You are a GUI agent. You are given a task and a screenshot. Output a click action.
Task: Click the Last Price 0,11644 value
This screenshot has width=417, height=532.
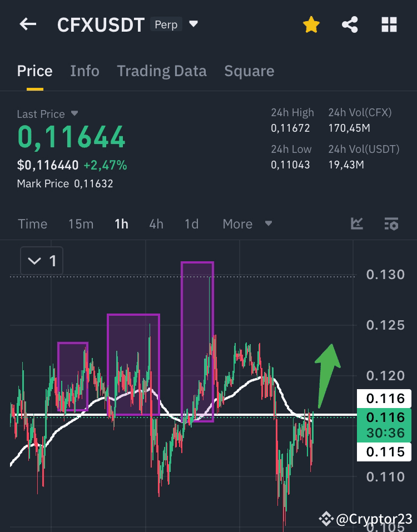click(71, 137)
